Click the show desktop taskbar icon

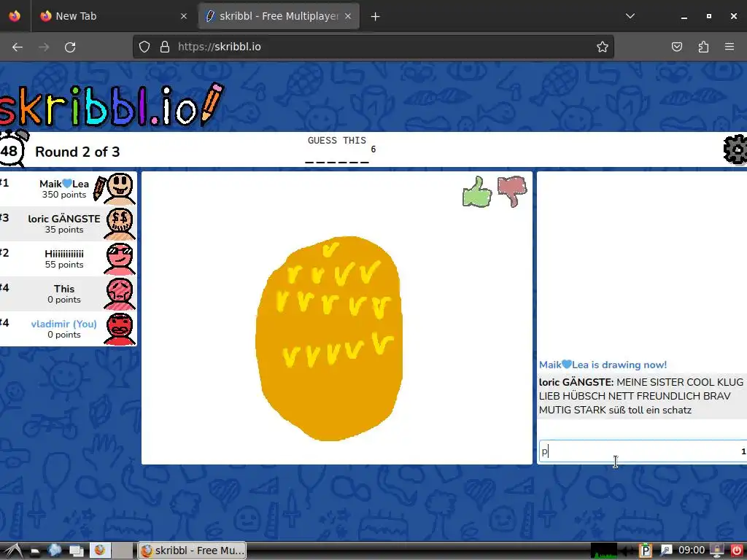tap(76, 551)
